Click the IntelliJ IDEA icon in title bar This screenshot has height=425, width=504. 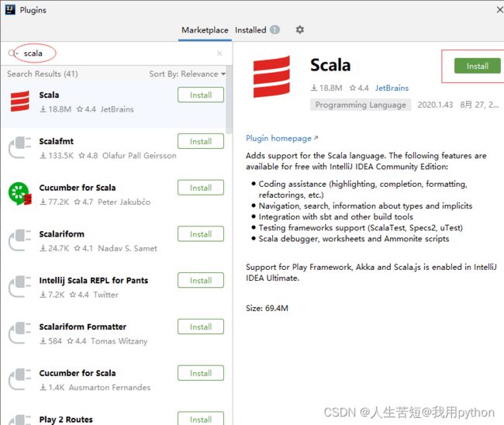(10, 9)
